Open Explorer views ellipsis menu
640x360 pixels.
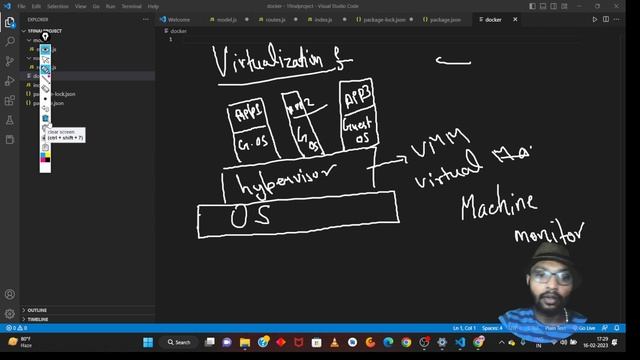[146, 19]
